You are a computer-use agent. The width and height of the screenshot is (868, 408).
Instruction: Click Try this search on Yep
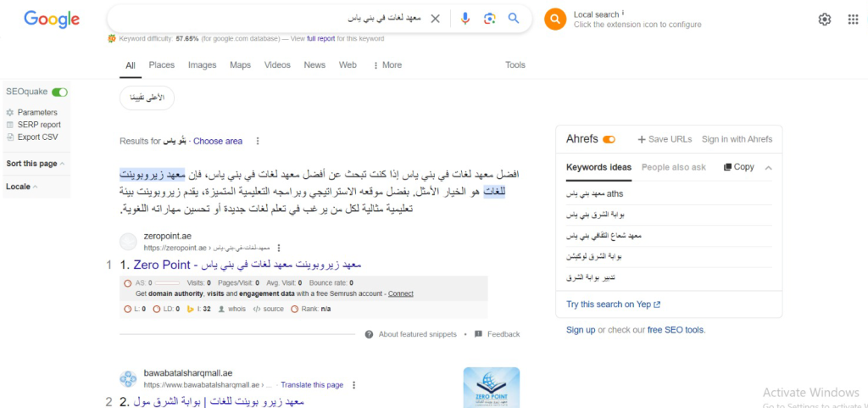(x=614, y=304)
